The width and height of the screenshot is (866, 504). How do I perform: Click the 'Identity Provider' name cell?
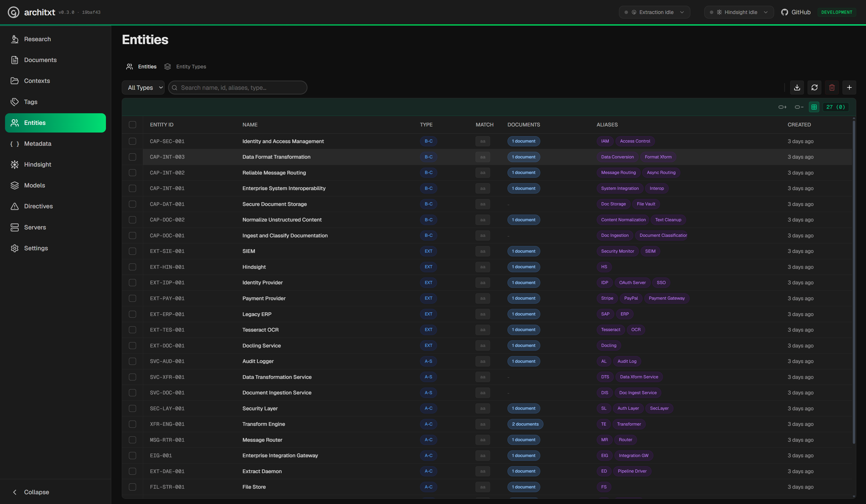point(263,282)
